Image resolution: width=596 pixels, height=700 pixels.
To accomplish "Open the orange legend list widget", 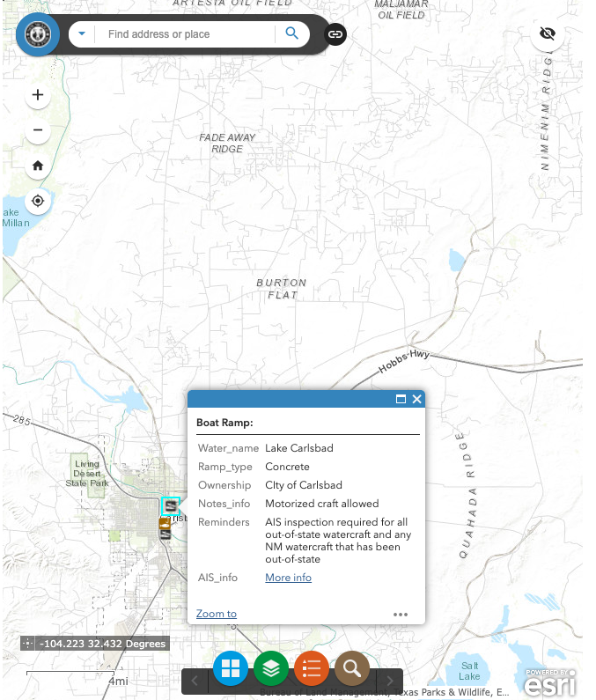I will coord(311,668).
